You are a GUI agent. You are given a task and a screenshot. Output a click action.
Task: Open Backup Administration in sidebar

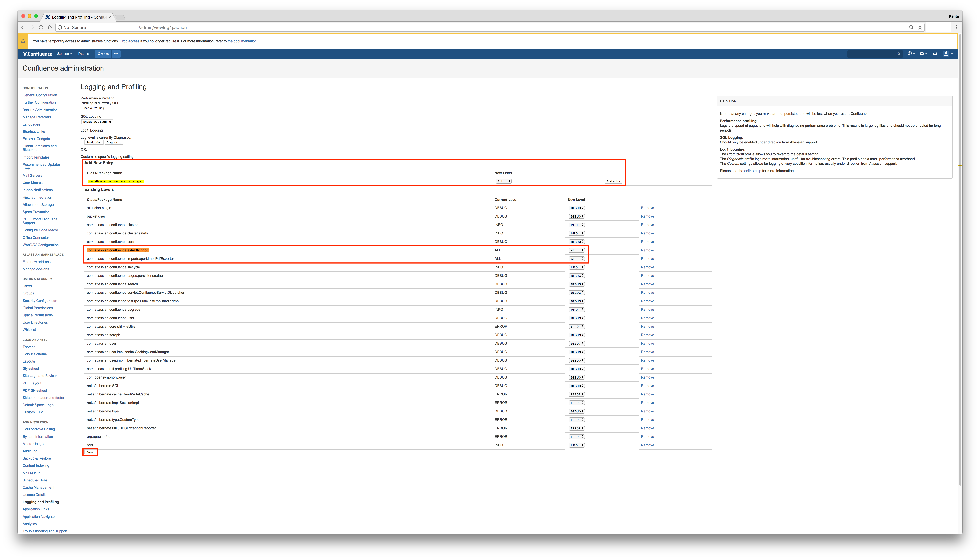pyautogui.click(x=40, y=110)
